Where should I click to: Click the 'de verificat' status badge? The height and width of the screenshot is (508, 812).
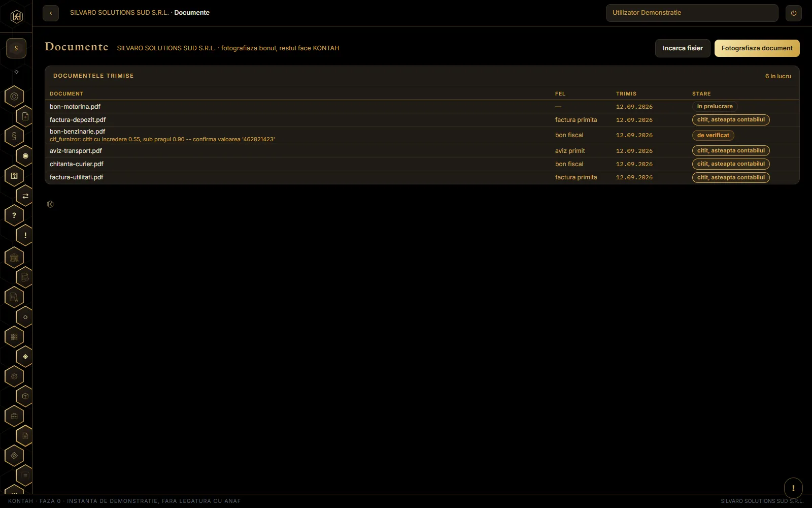[x=713, y=135]
